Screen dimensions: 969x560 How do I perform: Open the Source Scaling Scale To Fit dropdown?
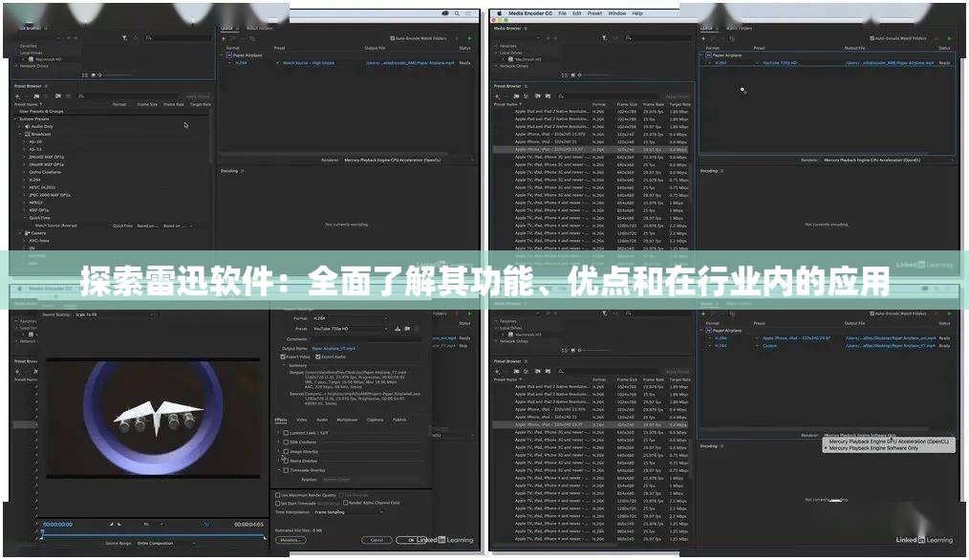[113, 314]
